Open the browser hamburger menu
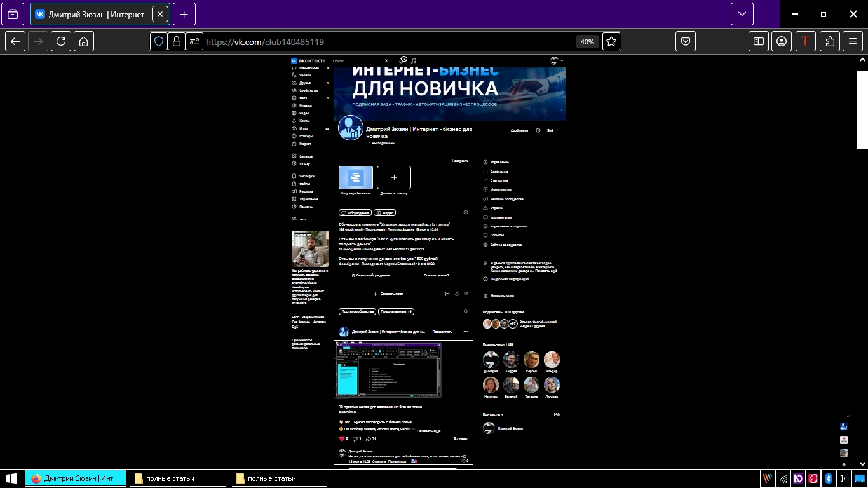 [x=853, y=41]
